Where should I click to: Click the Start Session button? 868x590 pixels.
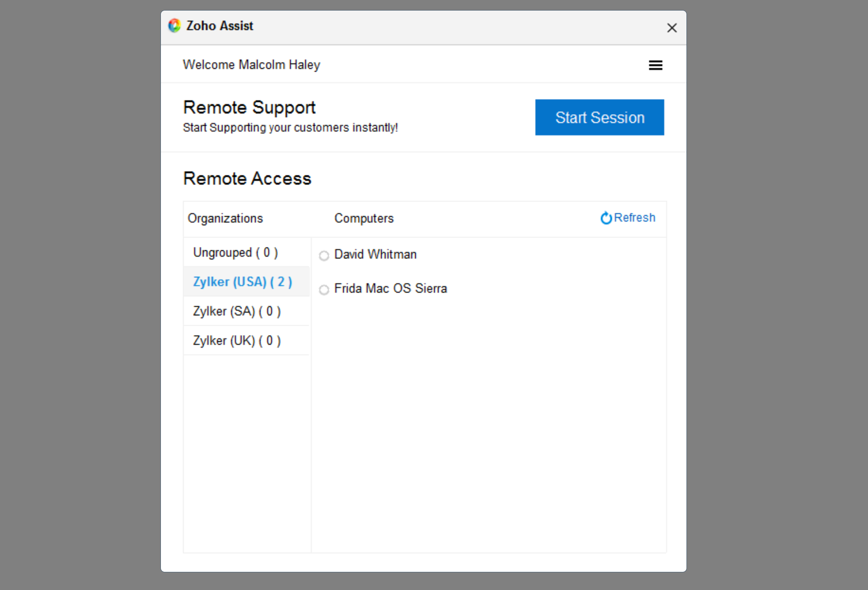tap(599, 117)
